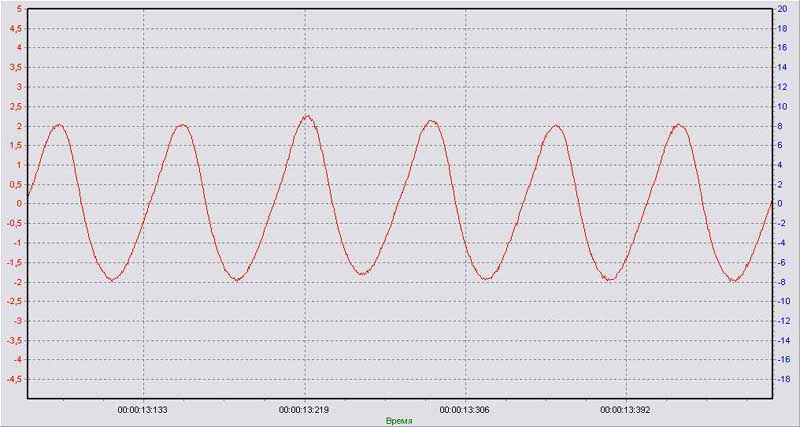This screenshot has width=800, height=427.
Task: Click blue right-axis value -8
Action: coord(781,282)
